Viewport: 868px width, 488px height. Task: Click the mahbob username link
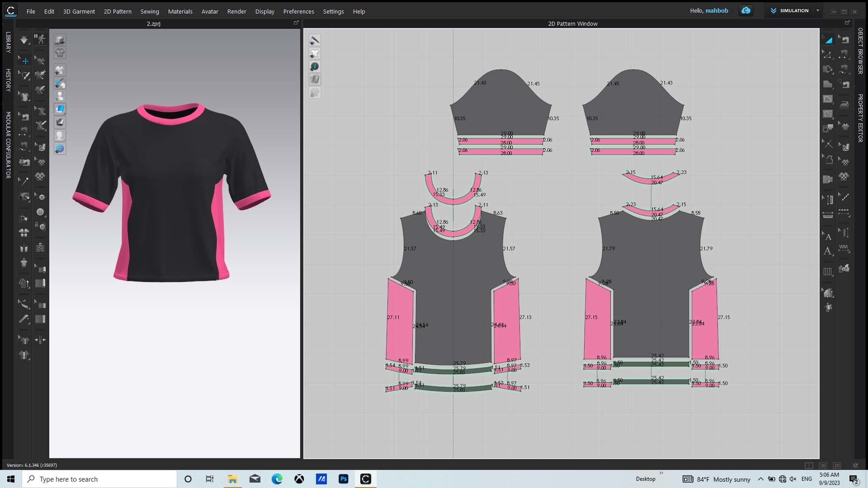coord(717,11)
